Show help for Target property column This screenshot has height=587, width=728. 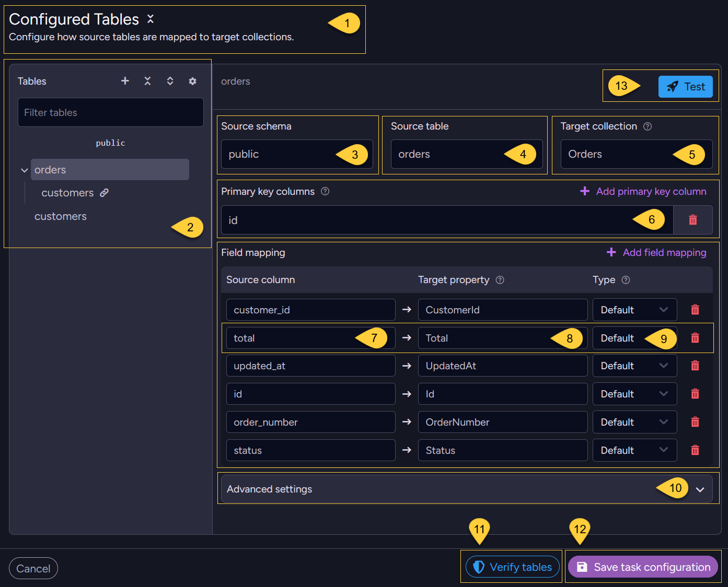point(500,280)
